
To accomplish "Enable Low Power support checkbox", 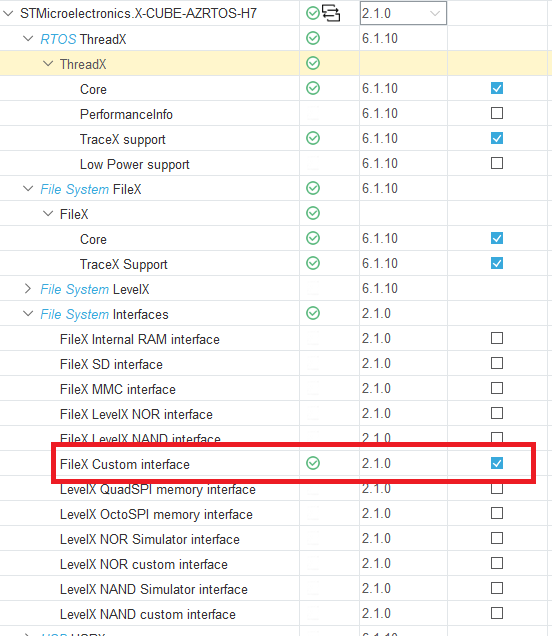I will pyautogui.click(x=497, y=163).
